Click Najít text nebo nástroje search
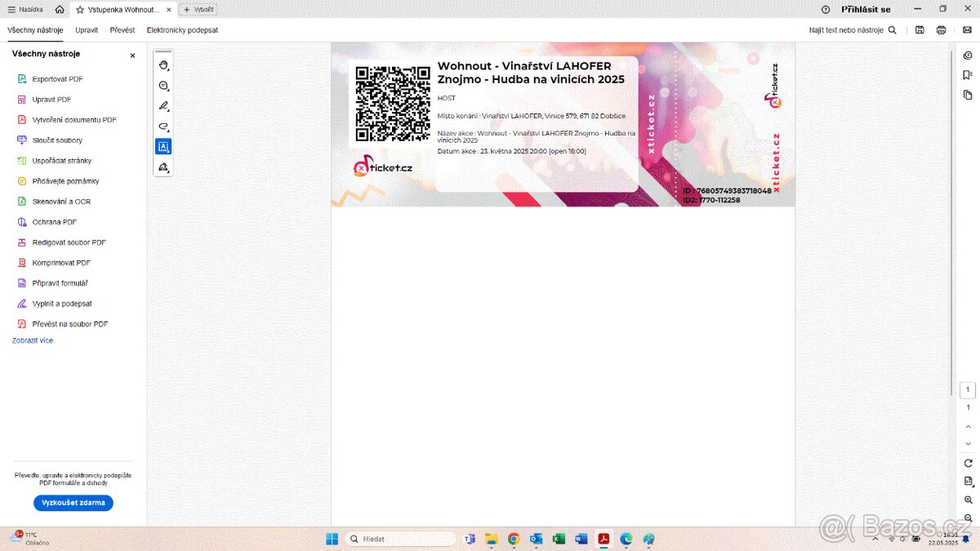Viewport: 980px width, 551px height. (x=853, y=30)
